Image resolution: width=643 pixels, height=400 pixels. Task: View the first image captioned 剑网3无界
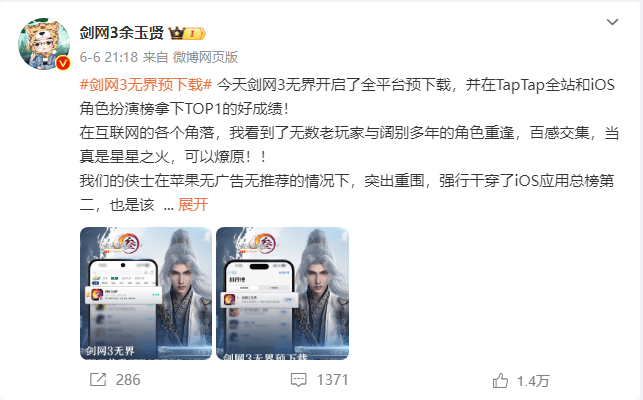146,293
